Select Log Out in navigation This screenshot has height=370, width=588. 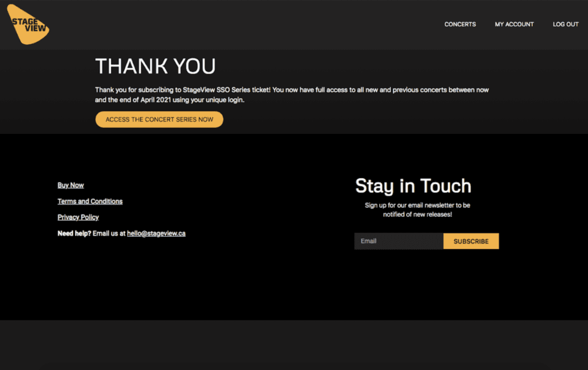pos(566,24)
